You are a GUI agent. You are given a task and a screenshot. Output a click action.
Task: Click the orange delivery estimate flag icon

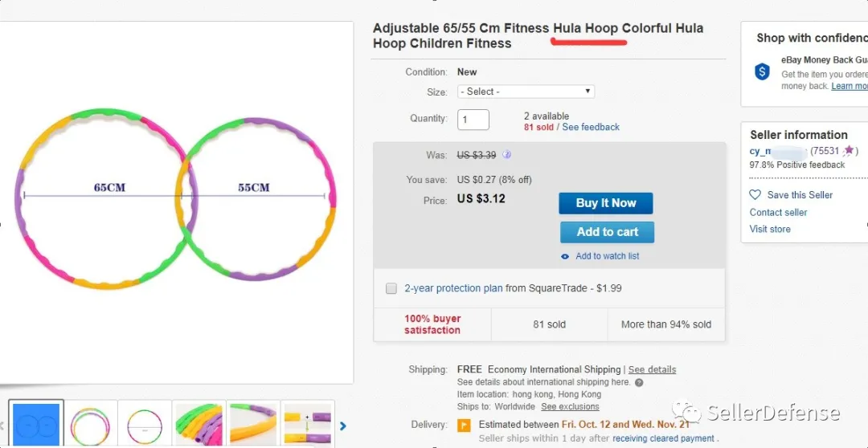(464, 425)
